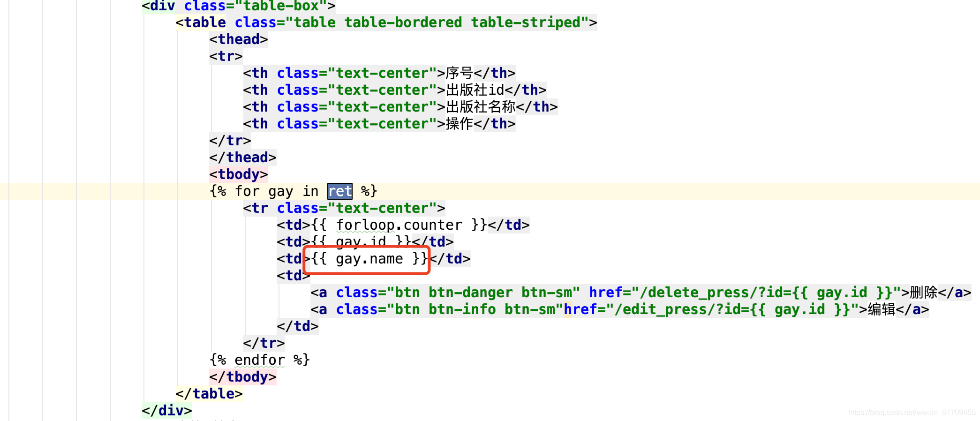Click the 'forloop.counter' template variable
Image resolution: width=980 pixels, height=421 pixels.
(x=399, y=225)
